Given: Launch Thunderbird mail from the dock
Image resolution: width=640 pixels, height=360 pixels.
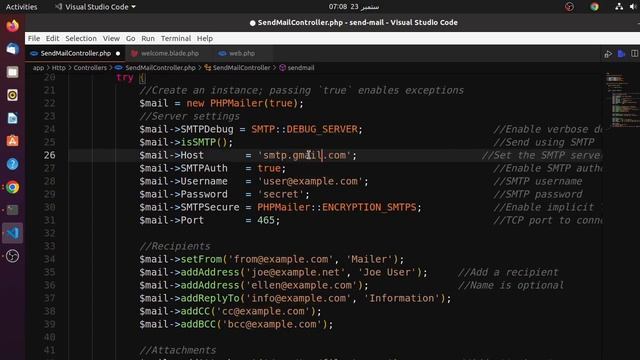Looking at the screenshot, I should tap(12, 49).
